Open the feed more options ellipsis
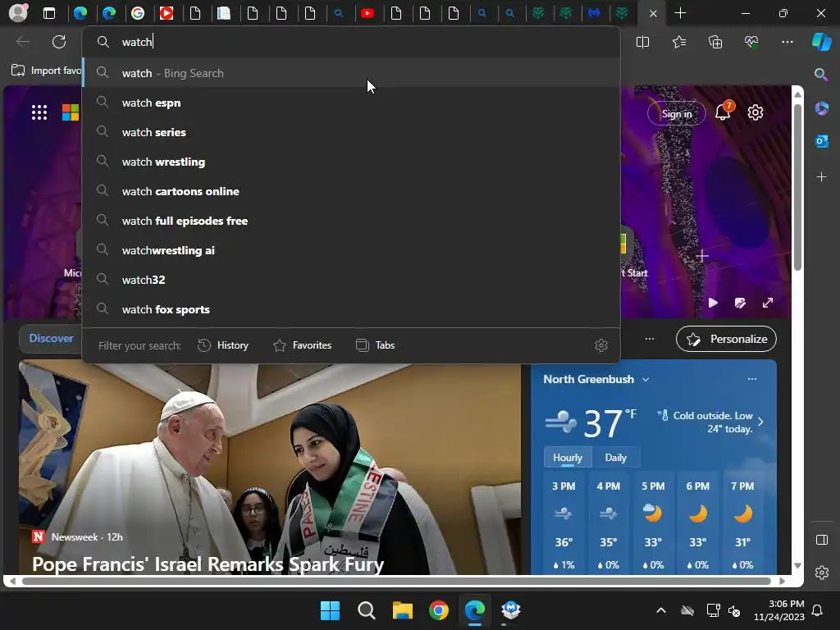 click(x=650, y=339)
